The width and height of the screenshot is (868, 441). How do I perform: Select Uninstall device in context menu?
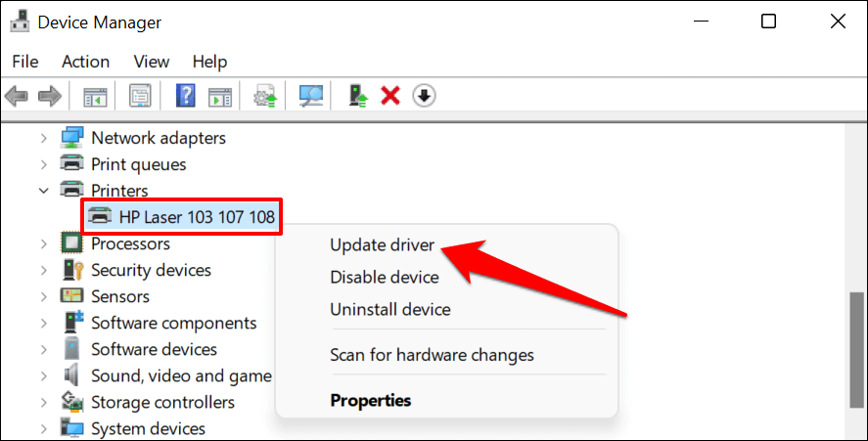[390, 309]
